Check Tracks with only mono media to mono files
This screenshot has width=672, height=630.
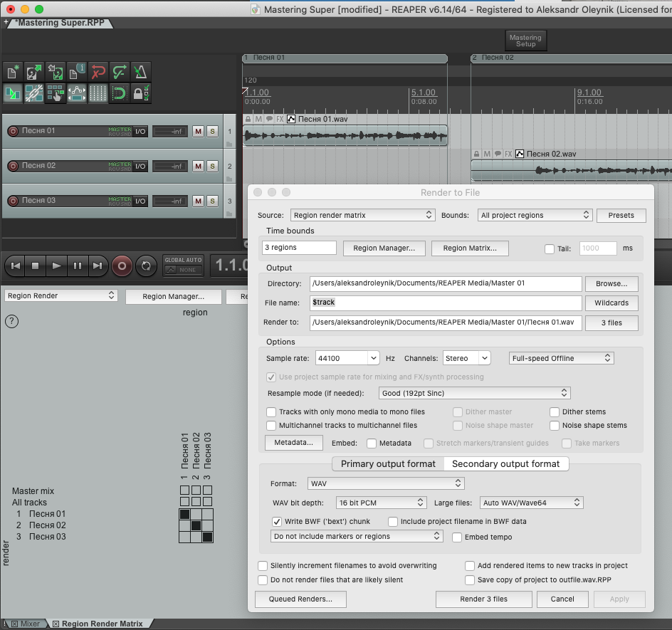271,412
